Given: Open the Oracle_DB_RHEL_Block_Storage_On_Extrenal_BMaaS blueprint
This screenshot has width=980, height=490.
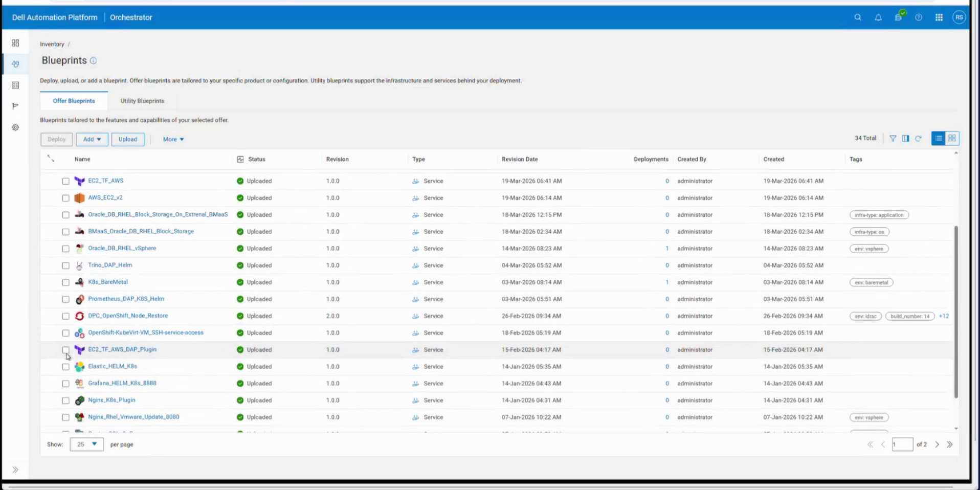Looking at the screenshot, I should (x=158, y=214).
